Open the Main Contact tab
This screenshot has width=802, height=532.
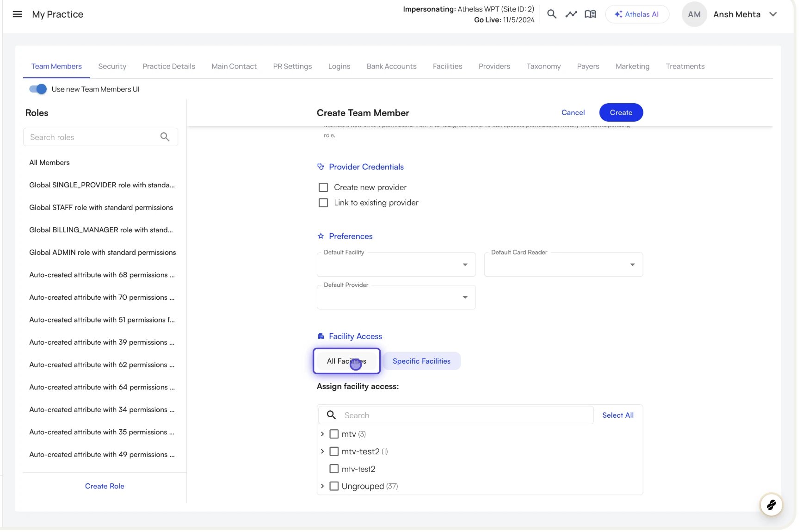(234, 66)
